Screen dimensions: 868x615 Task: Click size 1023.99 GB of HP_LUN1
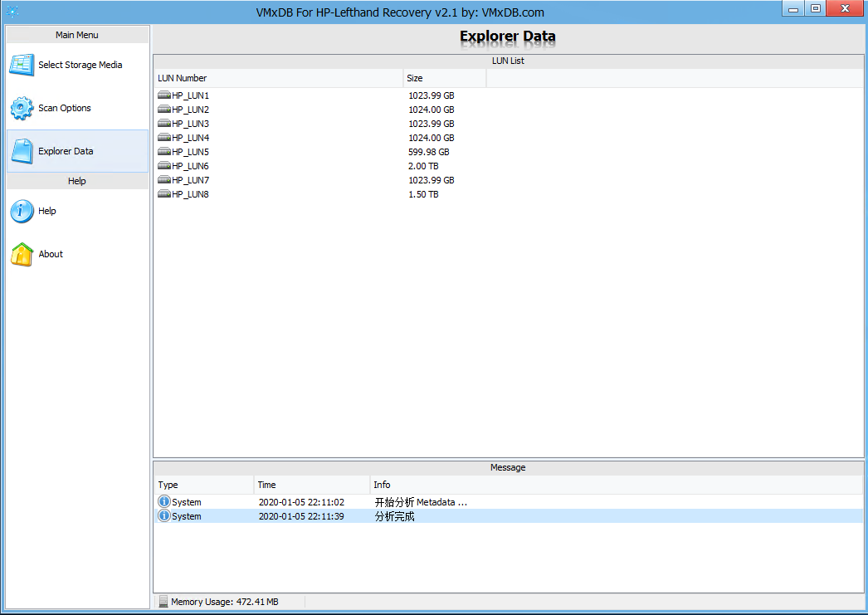click(x=432, y=95)
